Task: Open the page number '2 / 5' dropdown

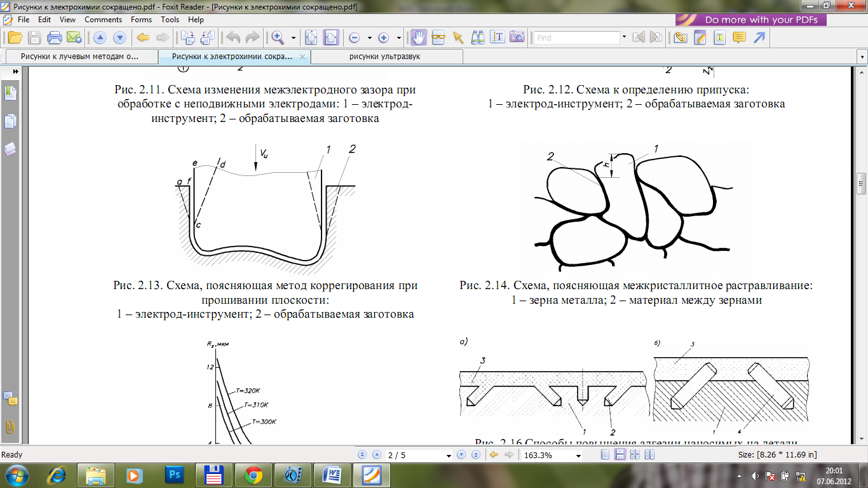Action: [x=449, y=456]
